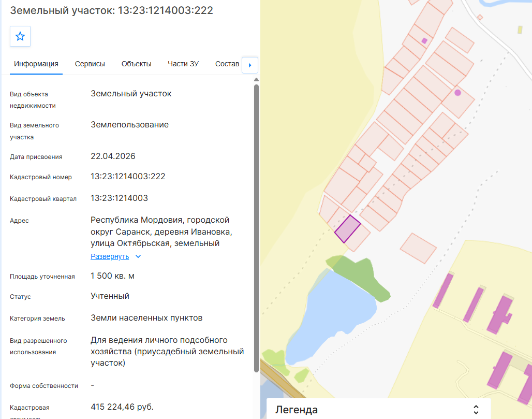Click the pink circle marker on map
This screenshot has width=532, height=419.
coord(457,93)
